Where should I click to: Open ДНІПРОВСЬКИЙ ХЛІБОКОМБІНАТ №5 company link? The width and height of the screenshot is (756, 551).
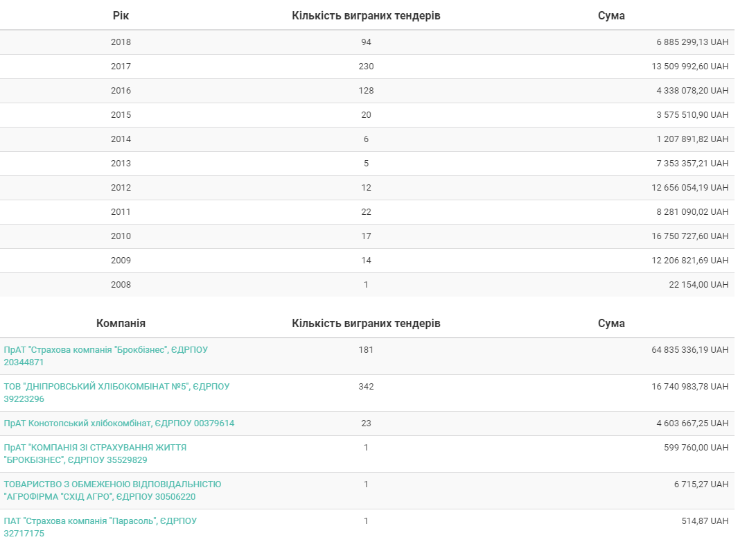pos(116,387)
